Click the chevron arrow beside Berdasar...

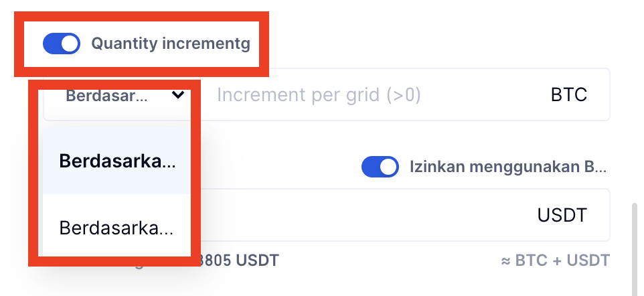coord(178,95)
